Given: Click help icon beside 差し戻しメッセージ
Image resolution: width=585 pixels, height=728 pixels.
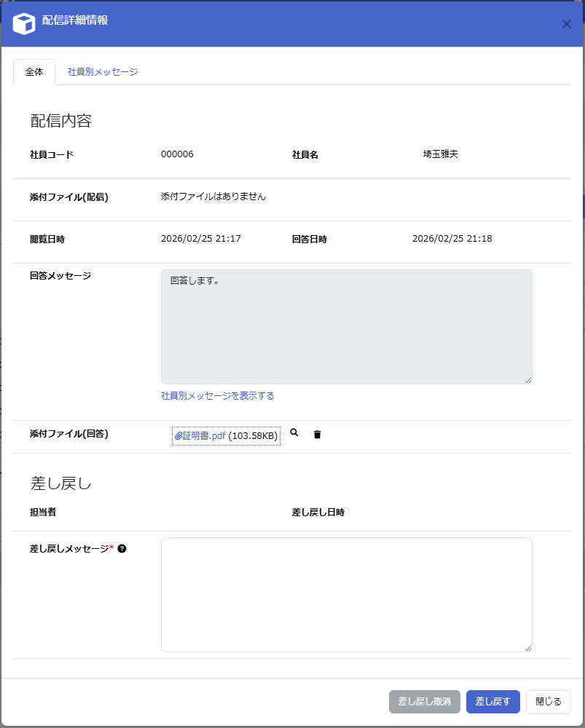Looking at the screenshot, I should [x=122, y=548].
